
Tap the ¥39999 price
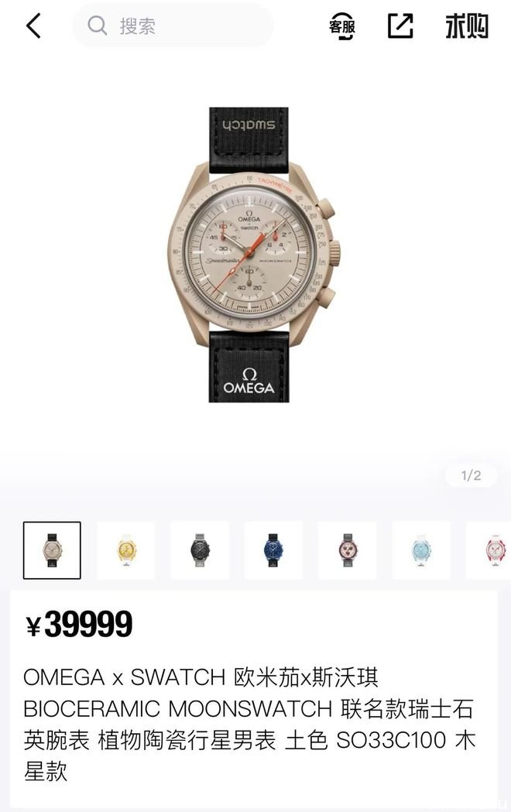[79, 624]
